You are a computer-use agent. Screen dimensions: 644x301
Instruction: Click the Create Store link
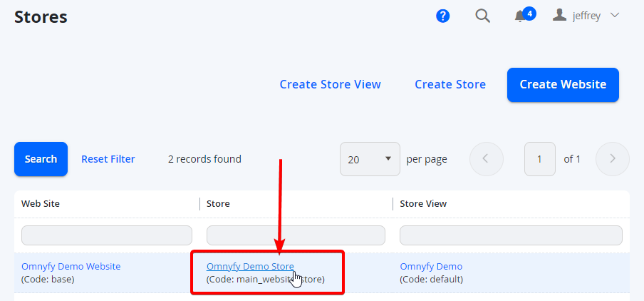coord(450,84)
